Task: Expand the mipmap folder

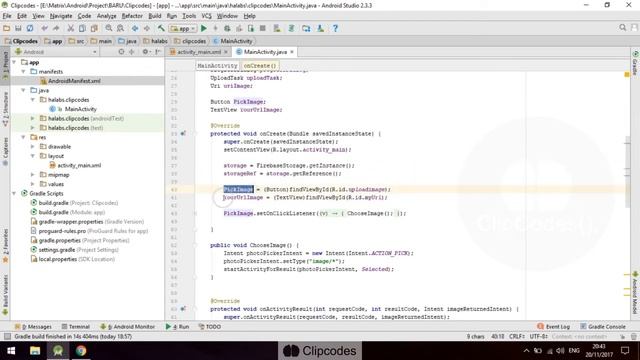Action: [33, 175]
